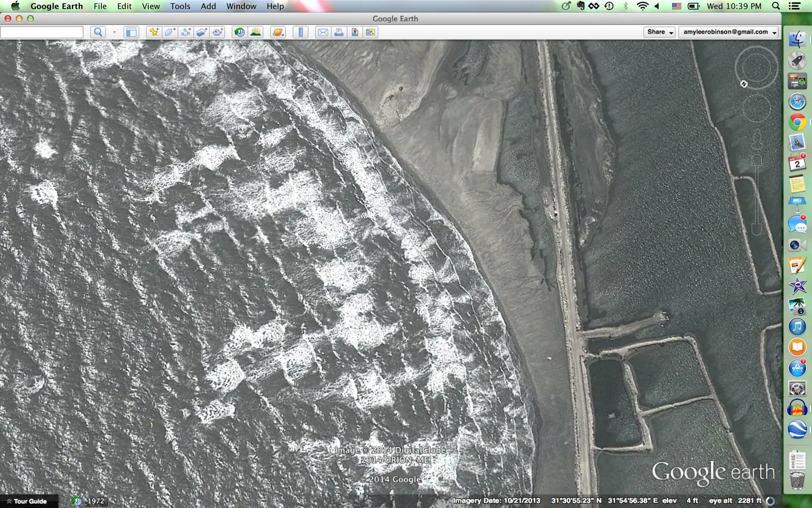Open Spotlight search in menu bar
Image resolution: width=812 pixels, height=508 pixels.
point(776,6)
